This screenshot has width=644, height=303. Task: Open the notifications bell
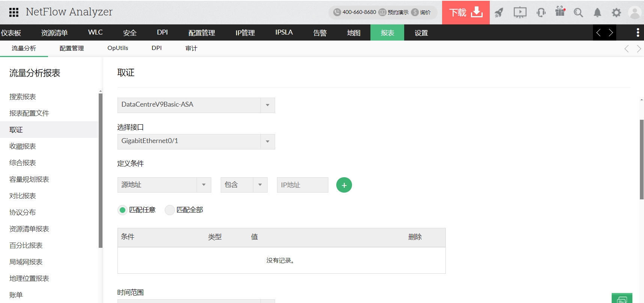tap(597, 13)
